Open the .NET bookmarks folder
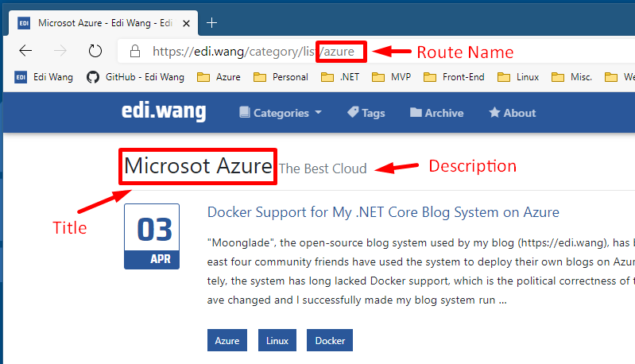This screenshot has height=364, width=635. tap(340, 77)
